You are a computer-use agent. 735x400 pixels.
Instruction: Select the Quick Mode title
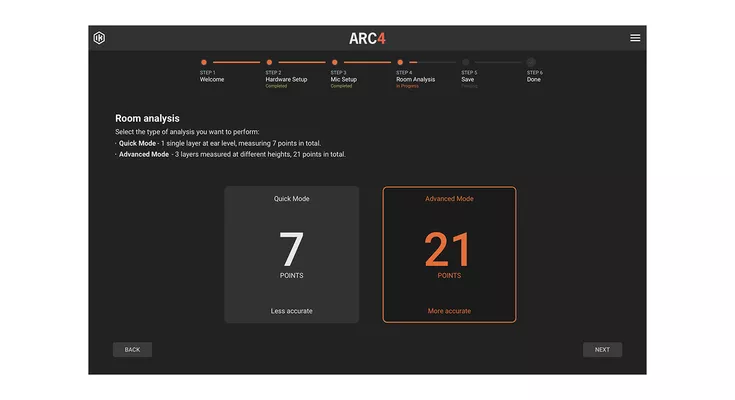[292, 199]
